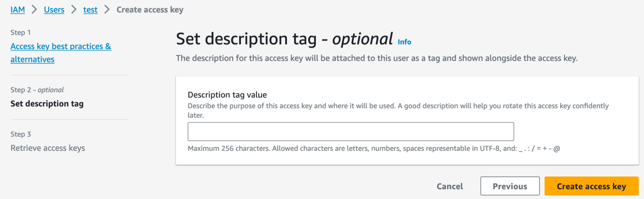The width and height of the screenshot is (644, 199).
Task: Focus the Description tag value text field
Action: pos(351,132)
